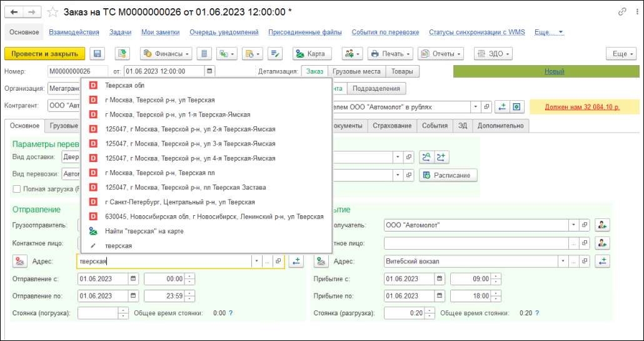Click the calendar icon in the document date field
Viewport: 644px width, 341px height.
pyautogui.click(x=209, y=71)
